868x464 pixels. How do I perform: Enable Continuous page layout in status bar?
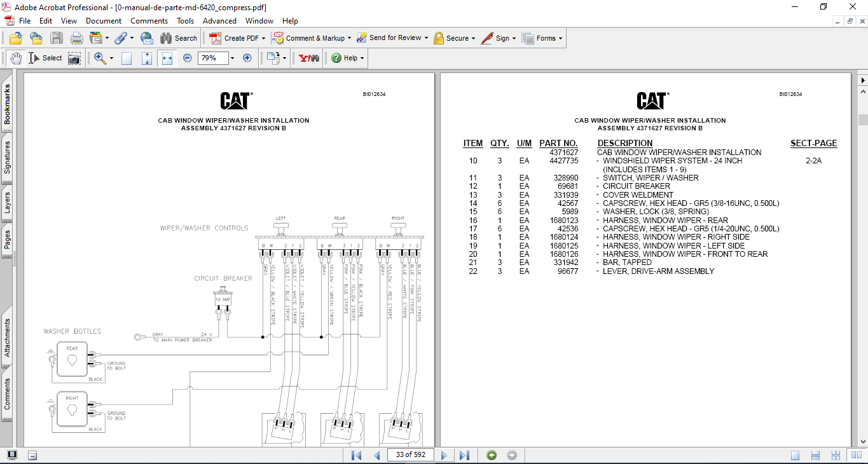[816, 455]
